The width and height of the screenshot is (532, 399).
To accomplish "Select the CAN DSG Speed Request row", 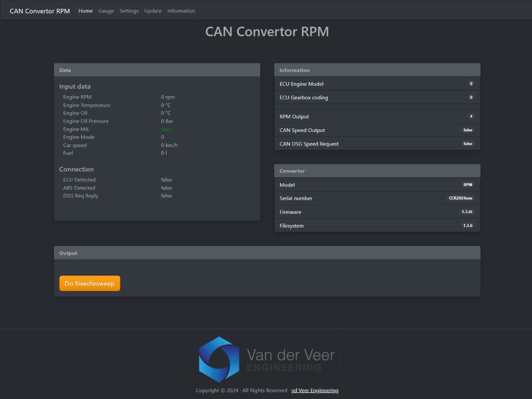I will click(x=377, y=144).
